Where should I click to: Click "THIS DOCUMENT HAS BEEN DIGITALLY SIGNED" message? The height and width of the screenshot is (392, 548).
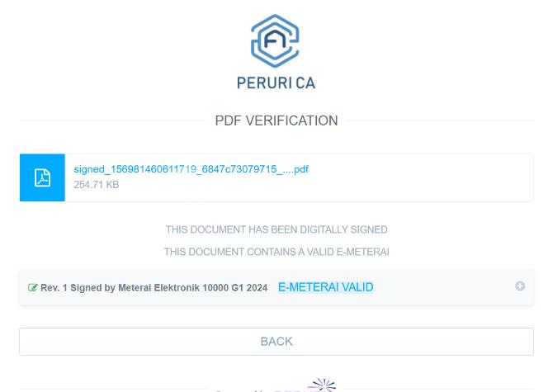click(276, 229)
